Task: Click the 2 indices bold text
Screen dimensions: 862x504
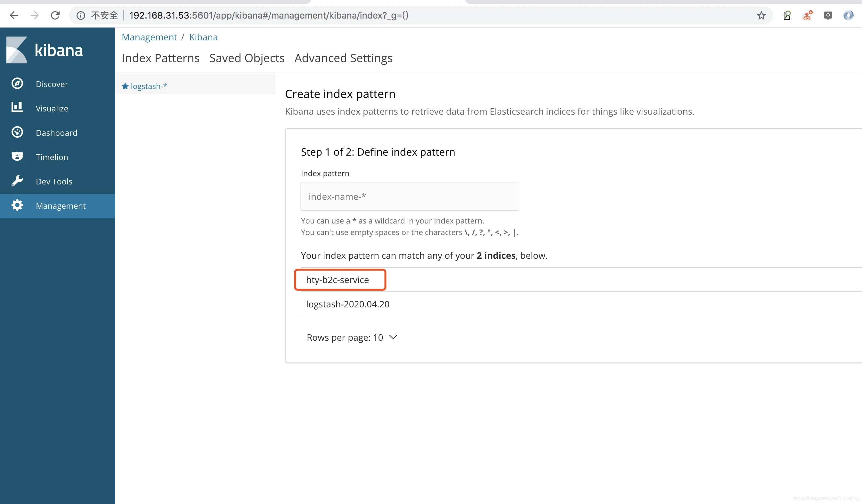Action: (x=496, y=256)
